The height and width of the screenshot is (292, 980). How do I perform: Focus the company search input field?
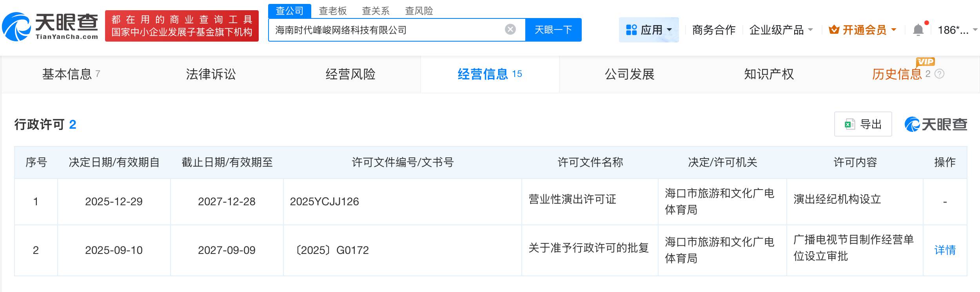coord(384,30)
